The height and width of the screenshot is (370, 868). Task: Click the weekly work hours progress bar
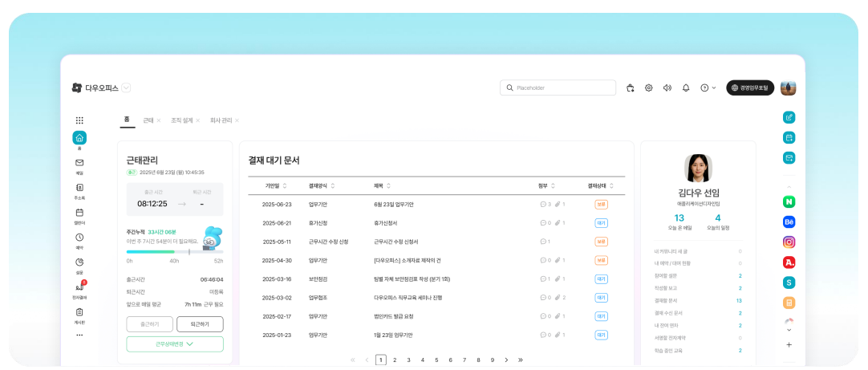pos(175,252)
